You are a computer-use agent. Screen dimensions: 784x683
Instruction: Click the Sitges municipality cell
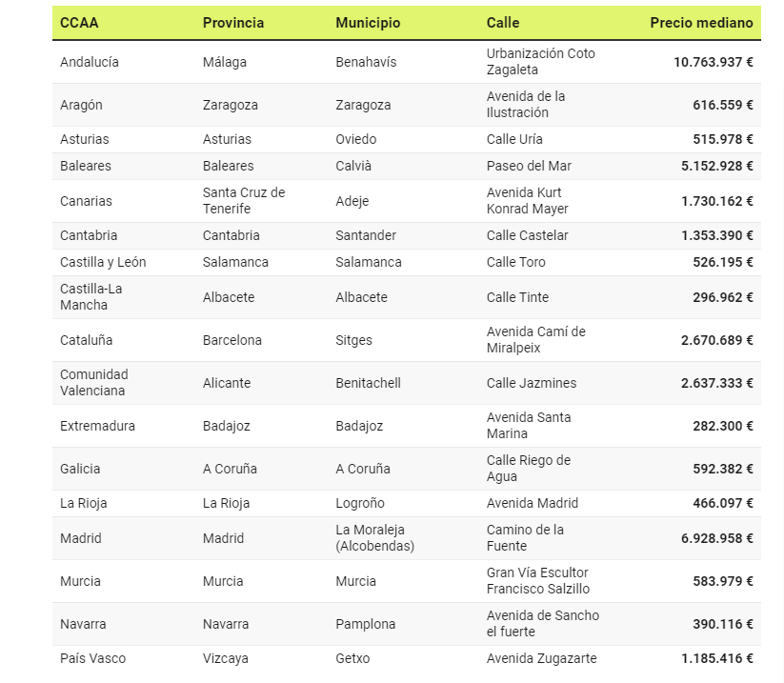click(x=353, y=340)
